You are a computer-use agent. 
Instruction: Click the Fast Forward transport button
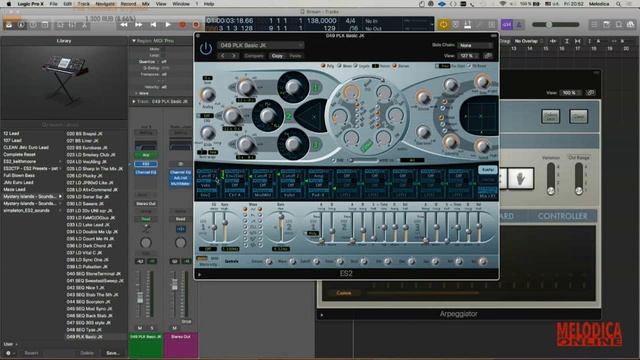click(138, 25)
